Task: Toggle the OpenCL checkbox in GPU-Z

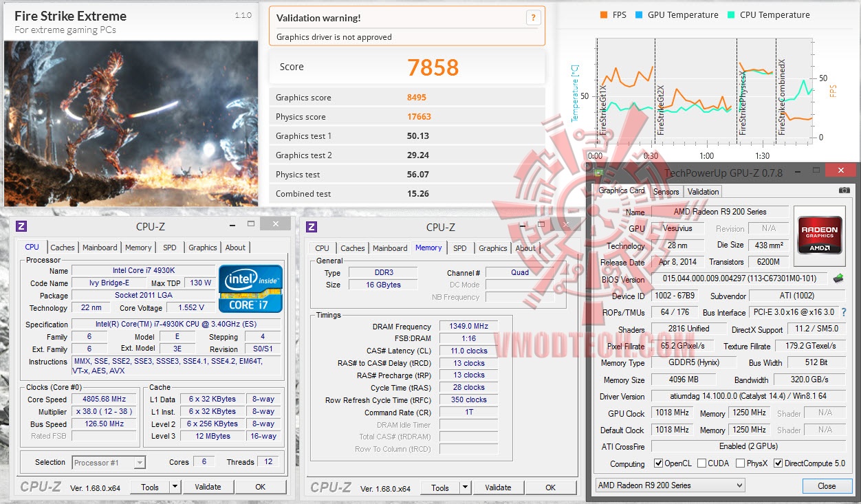Action: pos(658,463)
